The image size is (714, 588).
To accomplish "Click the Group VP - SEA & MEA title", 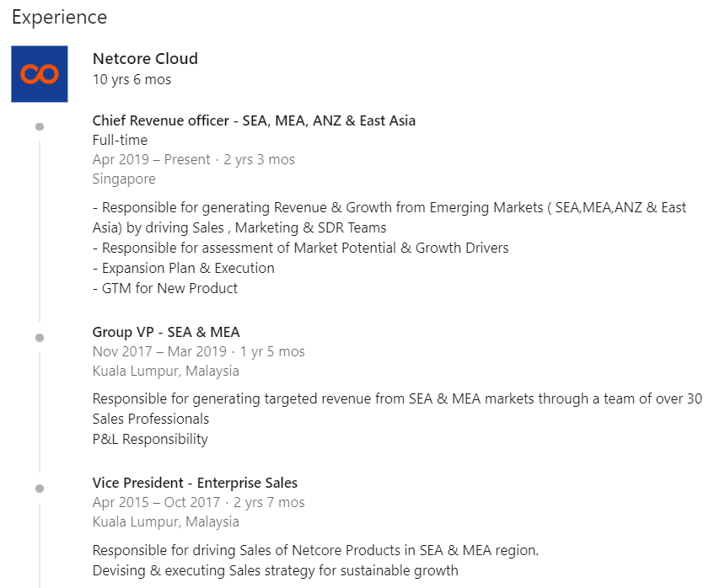I will 166,332.
